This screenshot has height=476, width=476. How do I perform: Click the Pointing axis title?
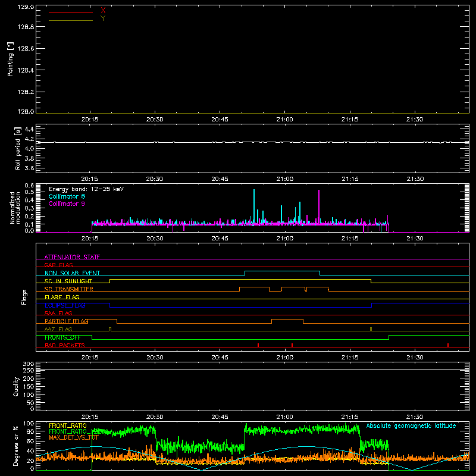10,59
